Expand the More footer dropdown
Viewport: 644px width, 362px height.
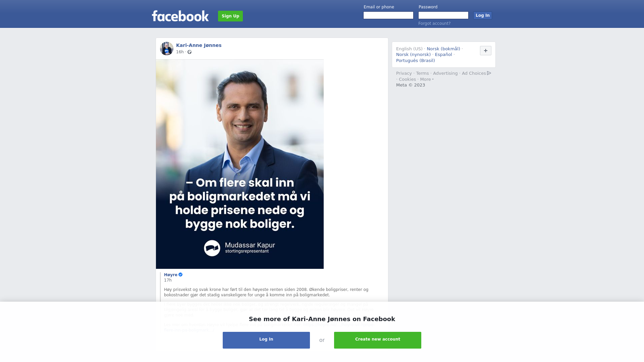pos(427,79)
